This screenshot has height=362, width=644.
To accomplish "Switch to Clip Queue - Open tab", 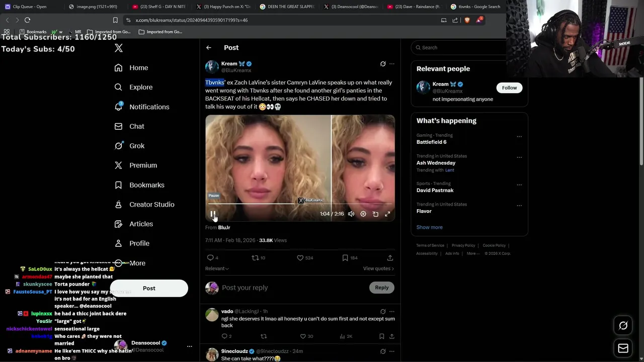I will 29,7.
